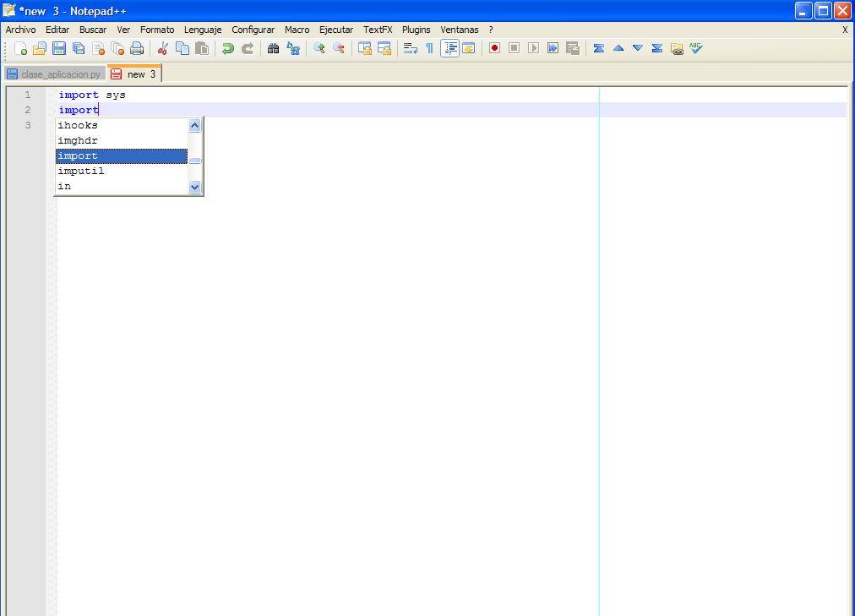Toggle show all characters (pilcrow icon)
Viewport: 855px width, 616px height.
(x=430, y=48)
